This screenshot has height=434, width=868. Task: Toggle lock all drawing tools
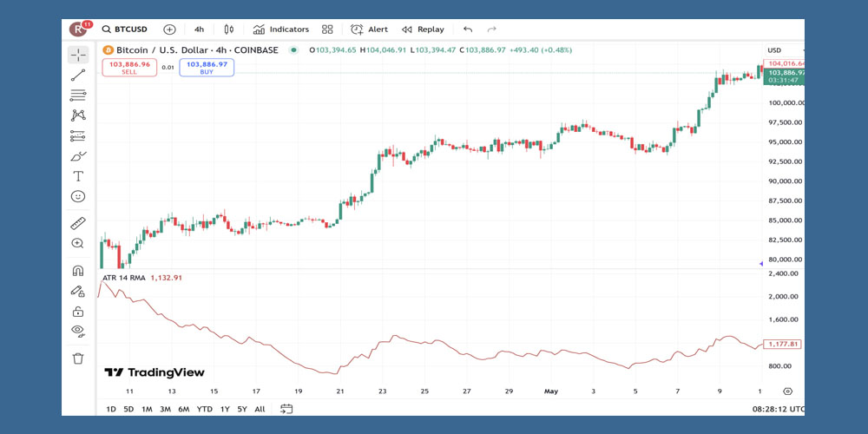78,311
